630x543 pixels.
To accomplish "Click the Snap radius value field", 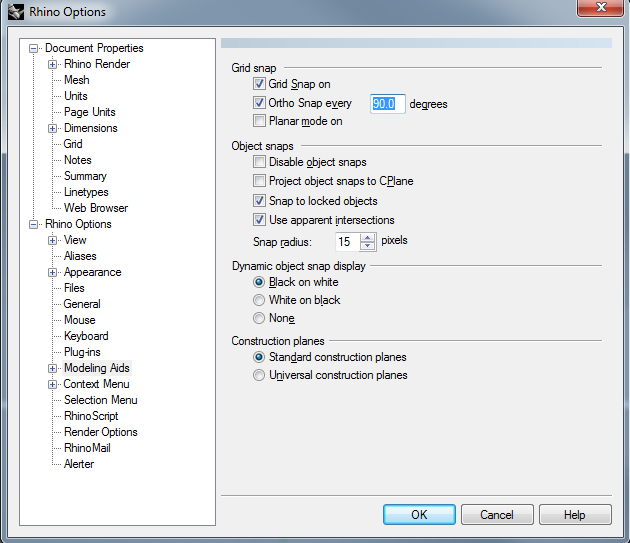I will 348,242.
